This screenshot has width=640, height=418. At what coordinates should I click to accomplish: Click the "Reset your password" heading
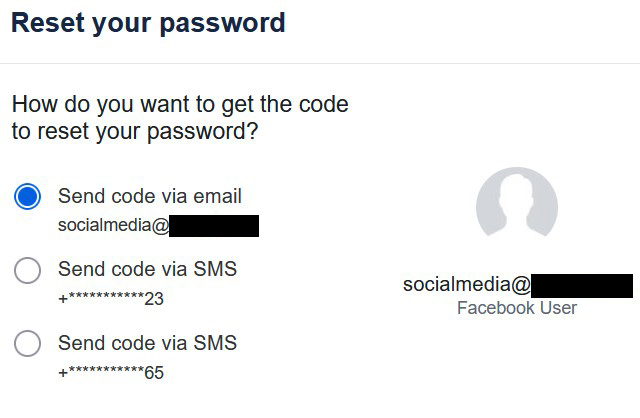[x=148, y=23]
